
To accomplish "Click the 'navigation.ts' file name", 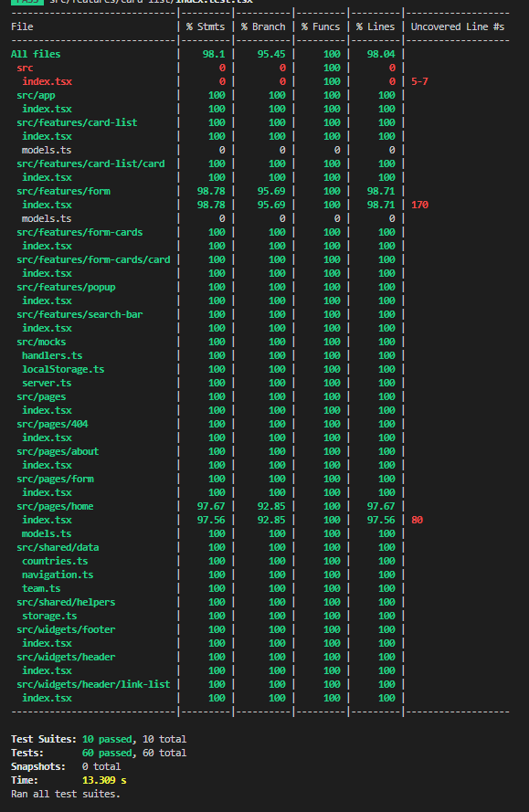I will 58,575.
